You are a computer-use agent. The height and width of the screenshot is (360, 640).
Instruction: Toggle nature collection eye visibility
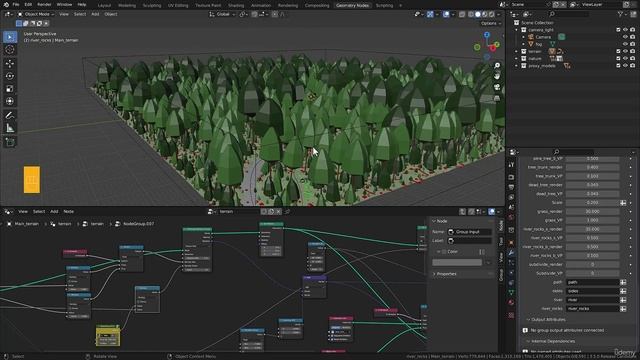[625, 58]
